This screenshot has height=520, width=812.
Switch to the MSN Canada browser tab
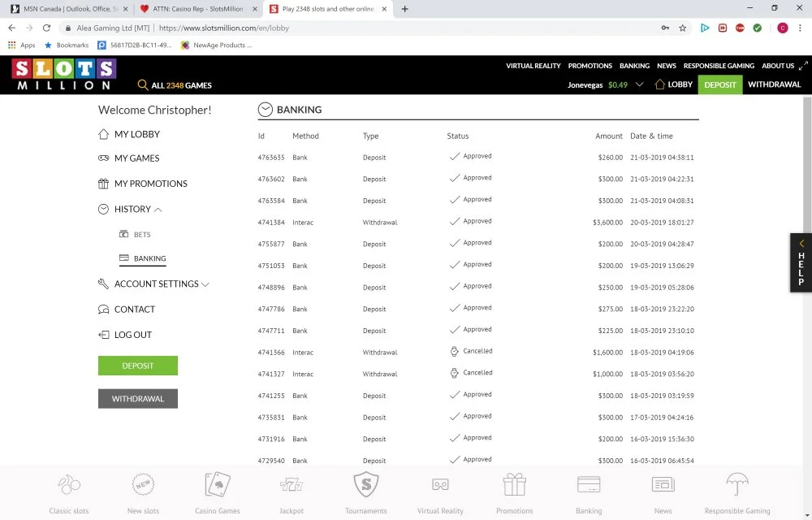tap(70, 9)
